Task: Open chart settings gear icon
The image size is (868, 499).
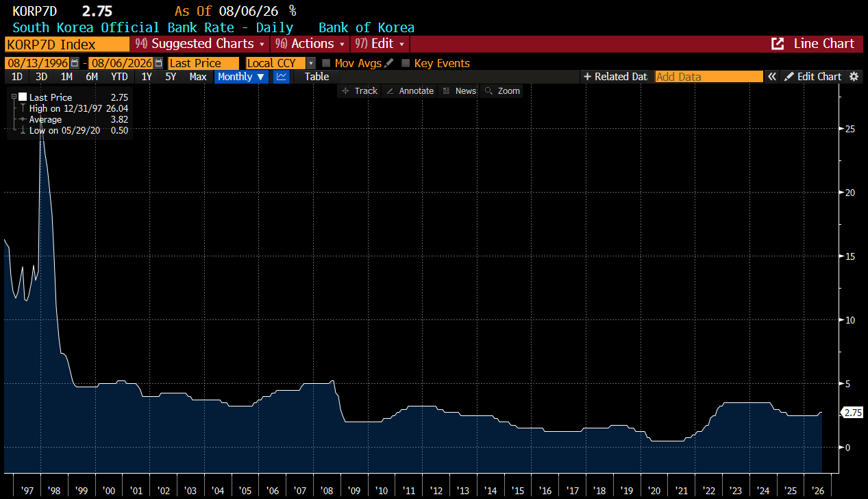Action: coord(854,77)
